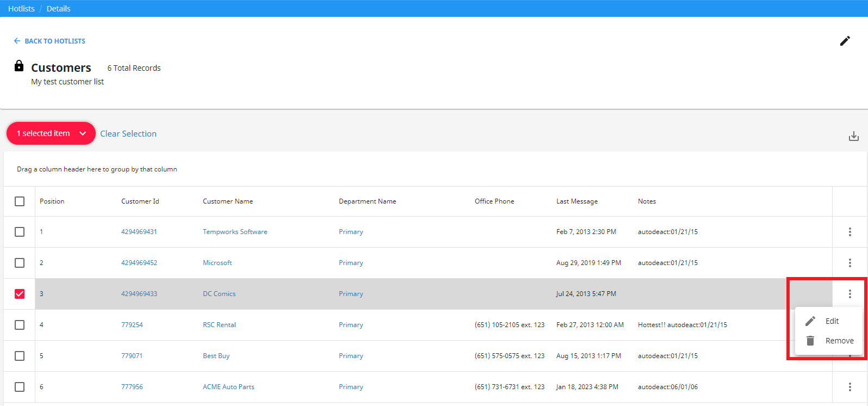This screenshot has height=406, width=868.
Task: Open the Primary department link for RSC Rental
Action: tap(351, 325)
